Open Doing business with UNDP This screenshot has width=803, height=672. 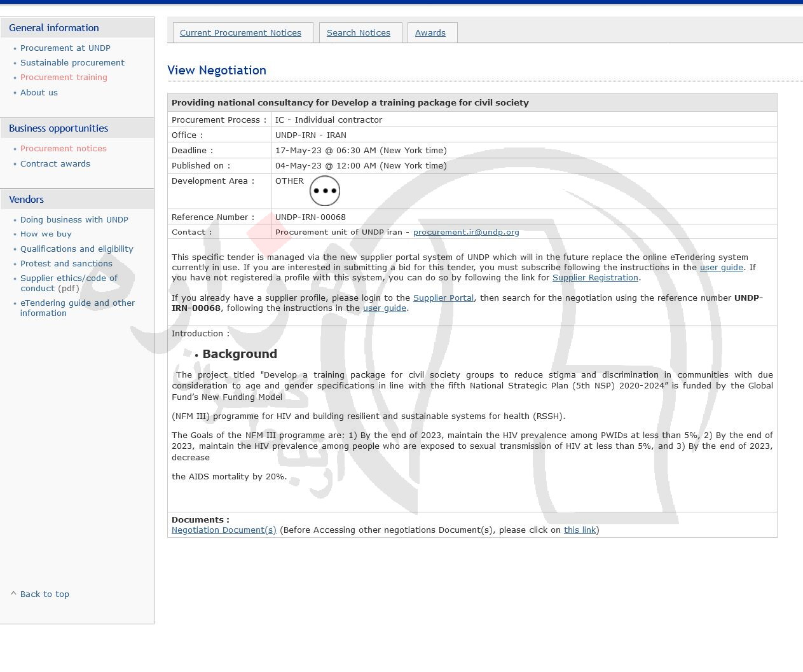(74, 220)
